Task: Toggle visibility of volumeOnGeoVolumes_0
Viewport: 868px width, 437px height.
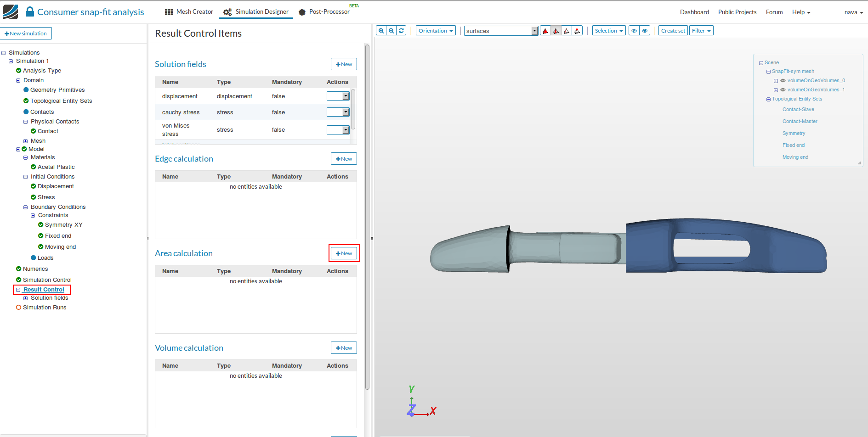Action: [x=783, y=81]
